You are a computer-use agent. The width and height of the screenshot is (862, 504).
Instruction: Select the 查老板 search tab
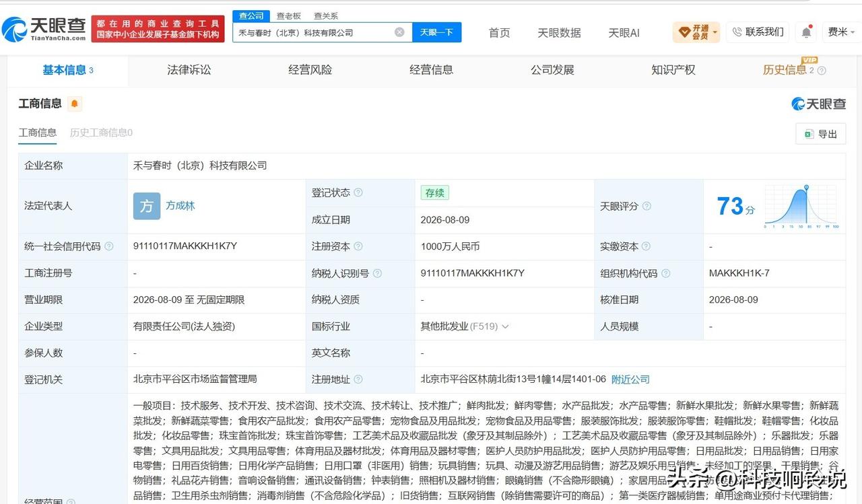(289, 15)
